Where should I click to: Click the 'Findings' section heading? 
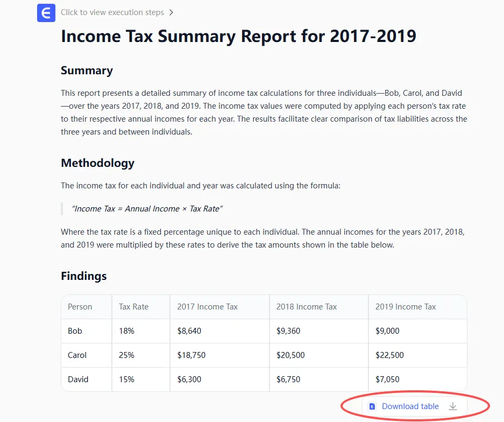pyautogui.click(x=84, y=276)
